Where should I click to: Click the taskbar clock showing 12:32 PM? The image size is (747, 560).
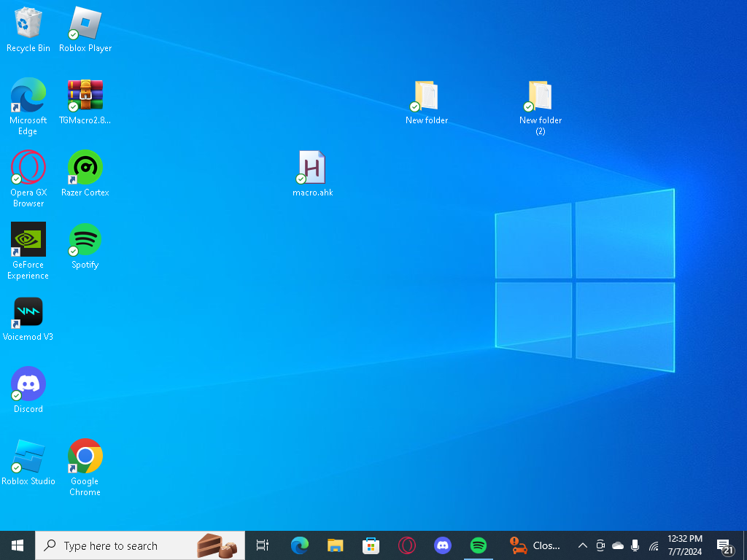[x=684, y=545]
